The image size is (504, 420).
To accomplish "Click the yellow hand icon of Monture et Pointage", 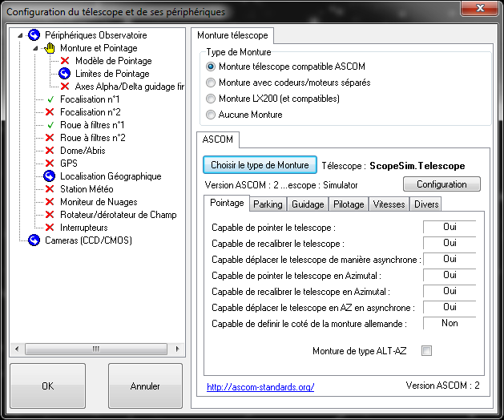I will pos(50,48).
